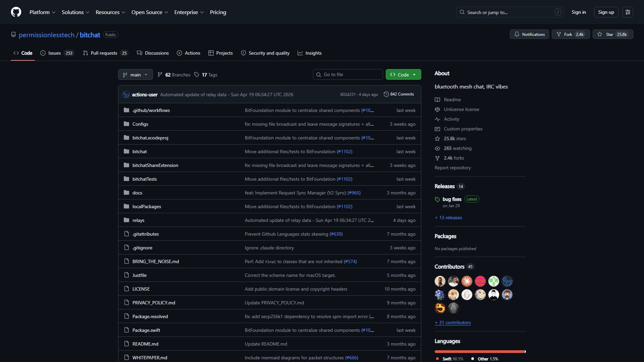Click the file icon next to README.md
The height and width of the screenshot is (362, 644).
point(126,344)
